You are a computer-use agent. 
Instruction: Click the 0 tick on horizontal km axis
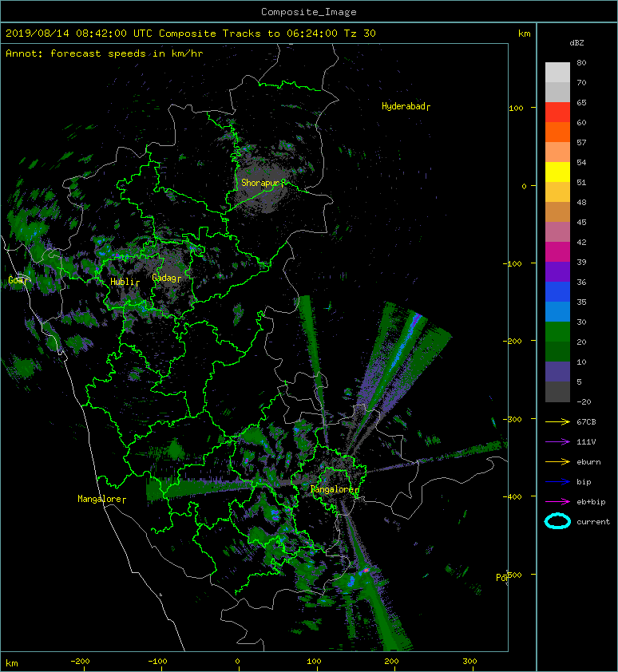[238, 662]
